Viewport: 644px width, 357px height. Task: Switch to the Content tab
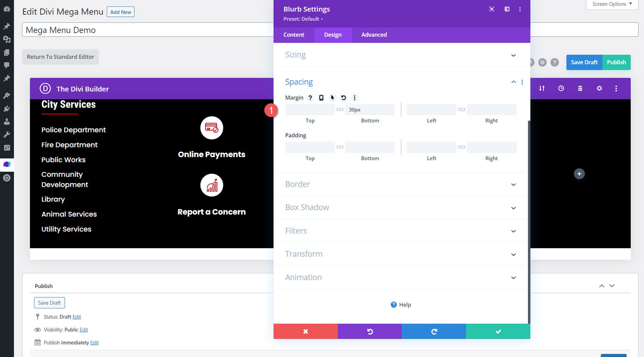(x=294, y=35)
